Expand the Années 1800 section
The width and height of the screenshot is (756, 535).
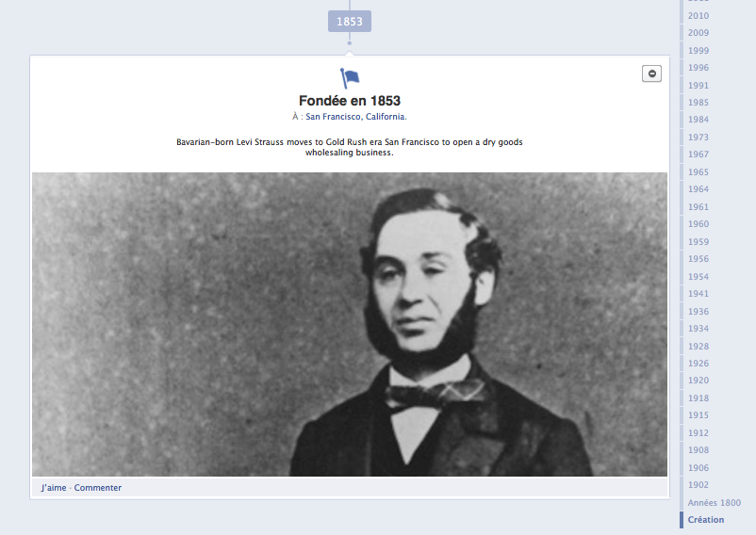click(715, 503)
